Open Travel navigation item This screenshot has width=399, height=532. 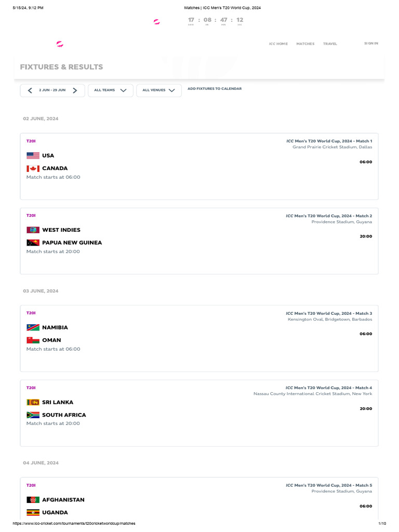pyautogui.click(x=330, y=44)
